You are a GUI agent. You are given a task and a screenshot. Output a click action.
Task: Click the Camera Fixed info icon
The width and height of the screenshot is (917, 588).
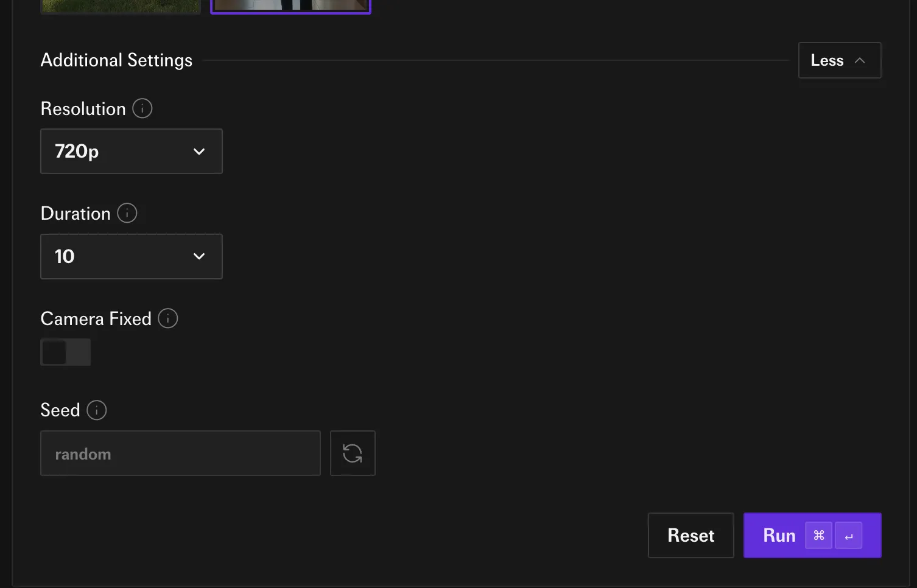click(167, 318)
